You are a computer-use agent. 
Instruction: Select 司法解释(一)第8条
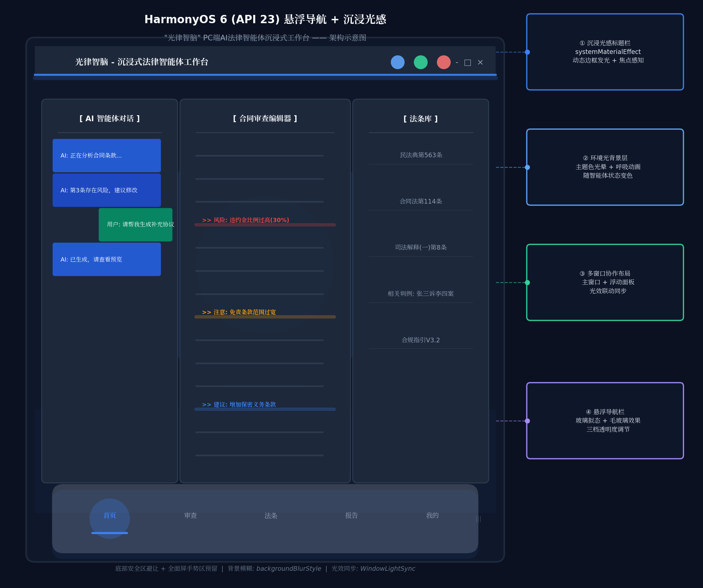pos(421,247)
